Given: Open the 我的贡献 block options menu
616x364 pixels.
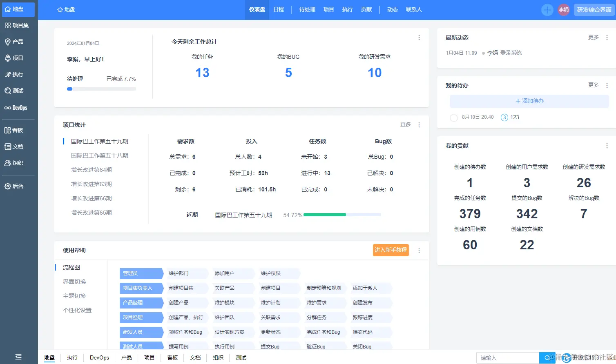Looking at the screenshot, I should (607, 146).
